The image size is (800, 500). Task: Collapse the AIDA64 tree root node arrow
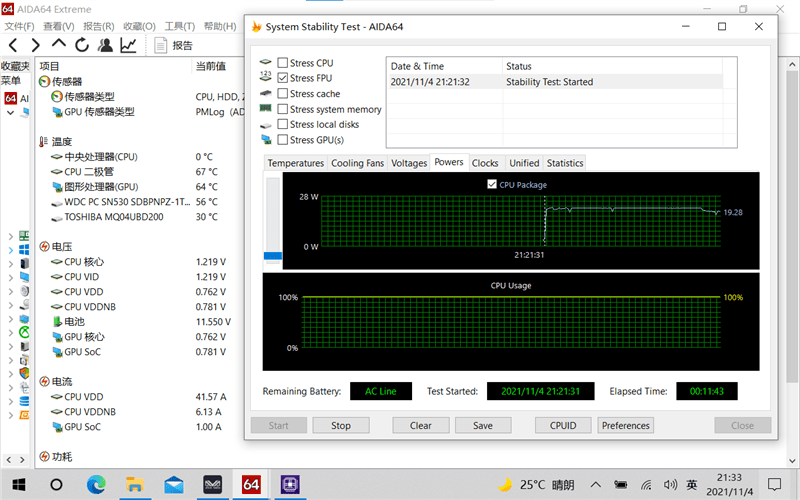pos(10,112)
